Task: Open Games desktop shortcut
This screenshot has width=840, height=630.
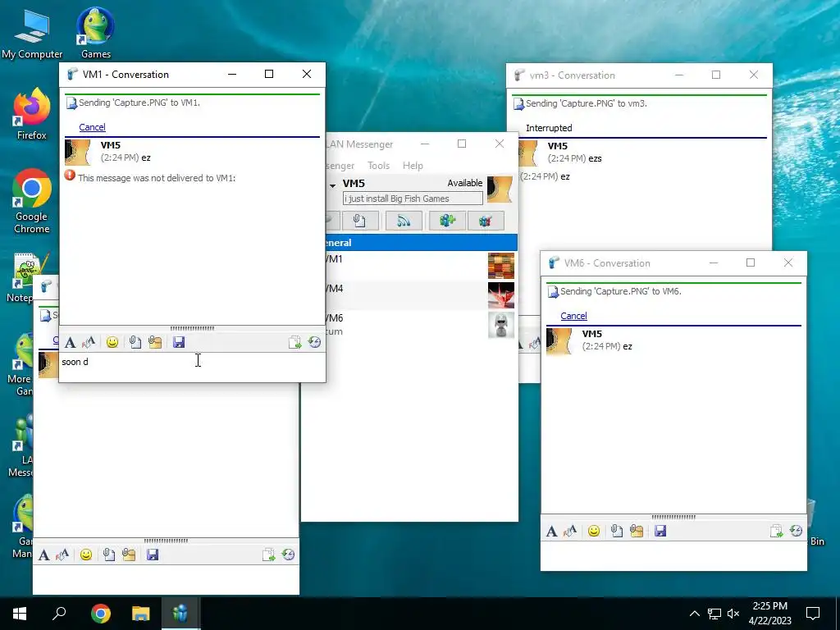Action: (96, 33)
